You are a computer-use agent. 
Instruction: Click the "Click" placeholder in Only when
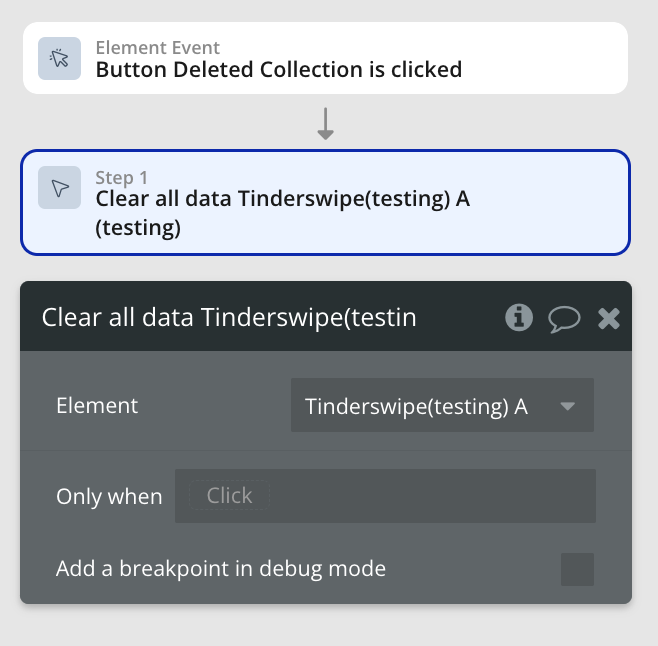(x=229, y=496)
